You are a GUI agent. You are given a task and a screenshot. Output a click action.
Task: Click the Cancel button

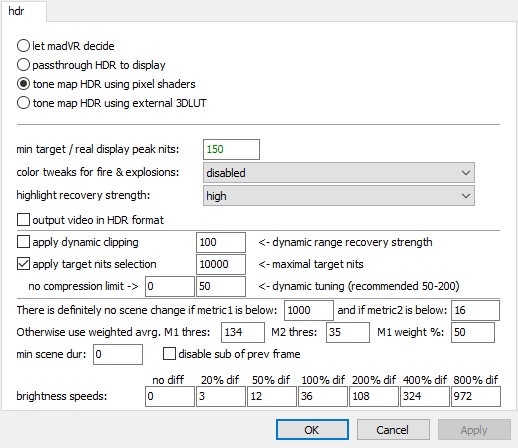click(x=393, y=430)
